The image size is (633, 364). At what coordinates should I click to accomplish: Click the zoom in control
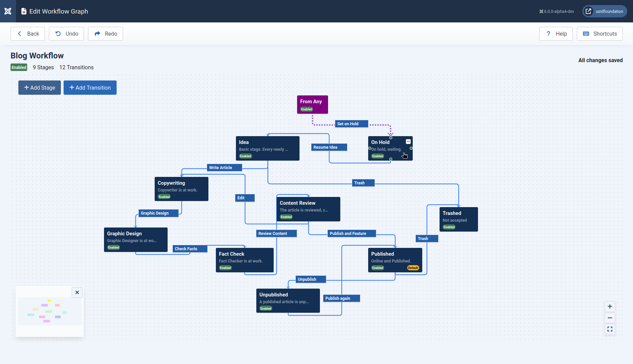(610, 307)
